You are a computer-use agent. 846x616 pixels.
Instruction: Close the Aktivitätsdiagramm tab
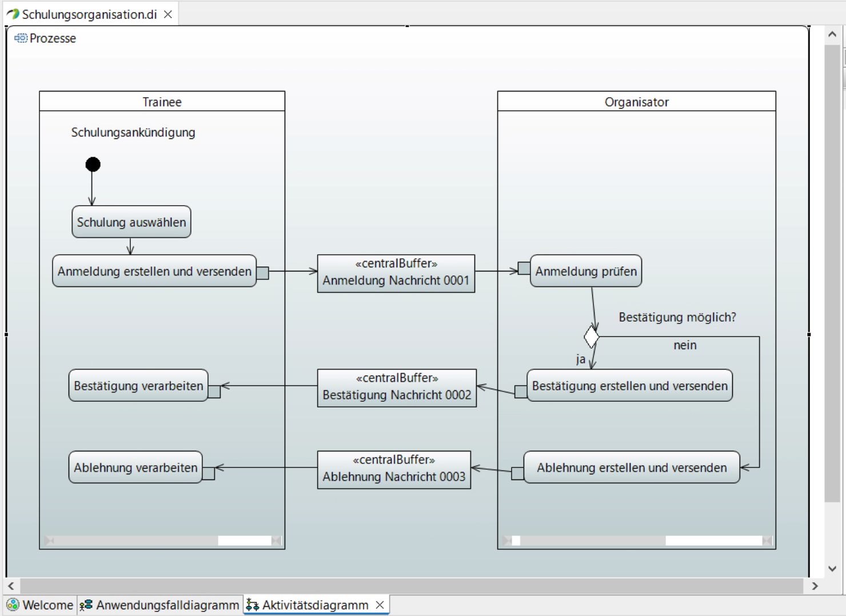[380, 605]
